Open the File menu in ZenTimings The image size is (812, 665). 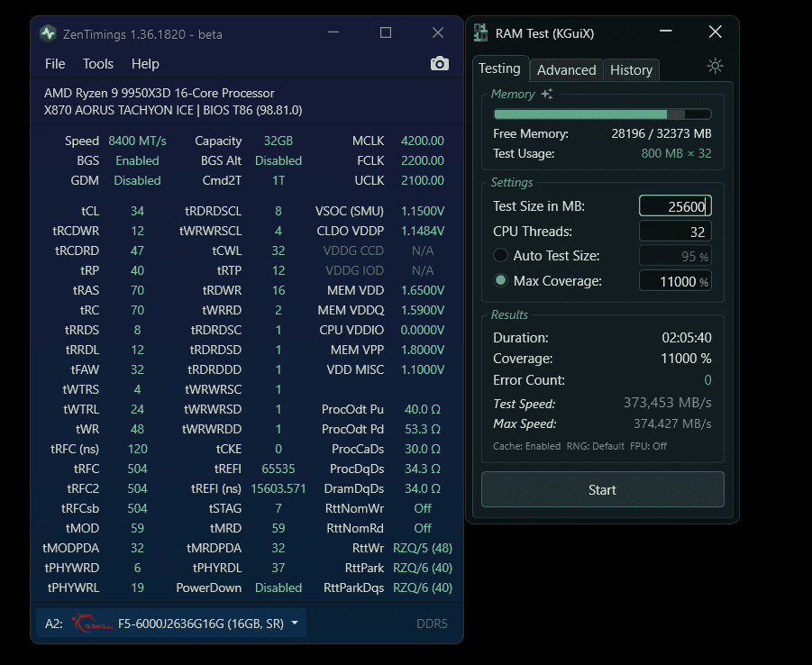pos(55,64)
